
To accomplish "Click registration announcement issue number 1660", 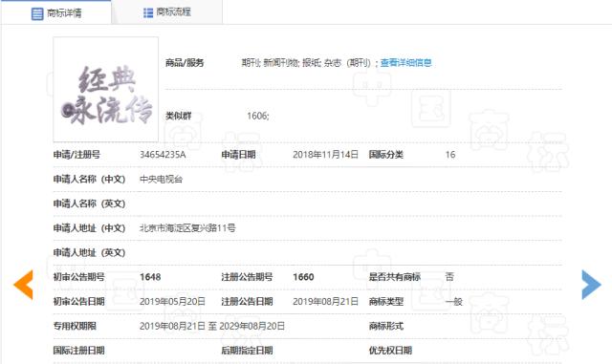I will tap(303, 277).
